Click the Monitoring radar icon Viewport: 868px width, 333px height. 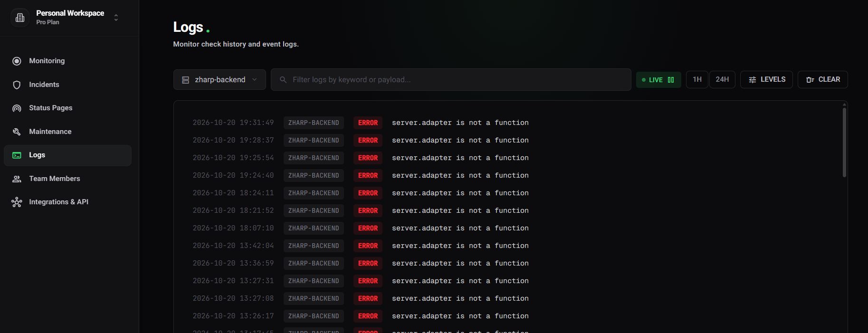click(17, 61)
